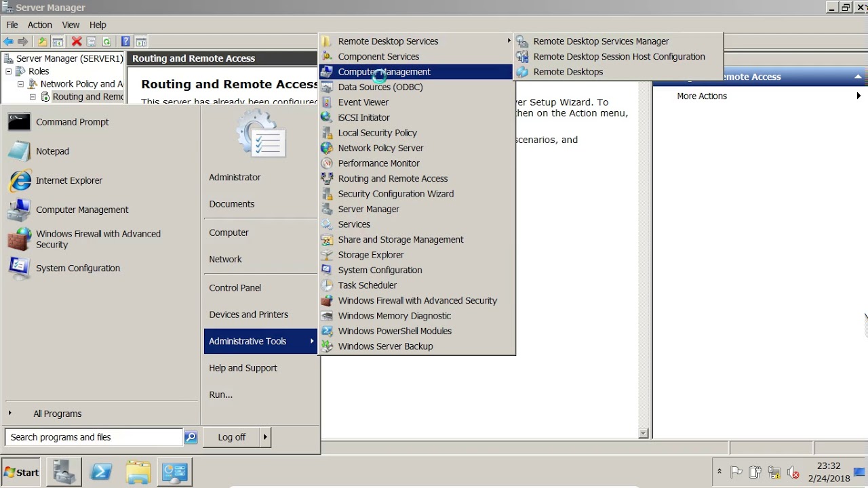868x488 pixels.
Task: Click the Show desktop button beside the clock
Action: pyautogui.click(x=860, y=472)
